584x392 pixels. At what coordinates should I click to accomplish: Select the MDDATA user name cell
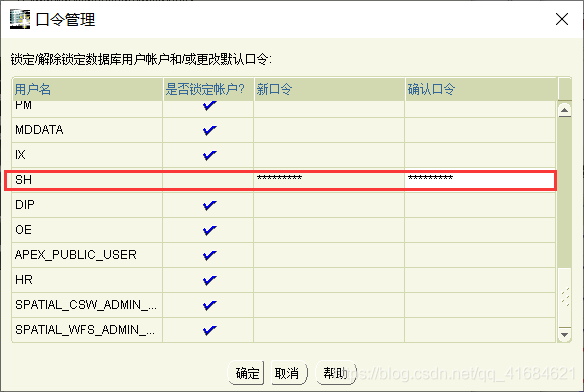[87, 130]
